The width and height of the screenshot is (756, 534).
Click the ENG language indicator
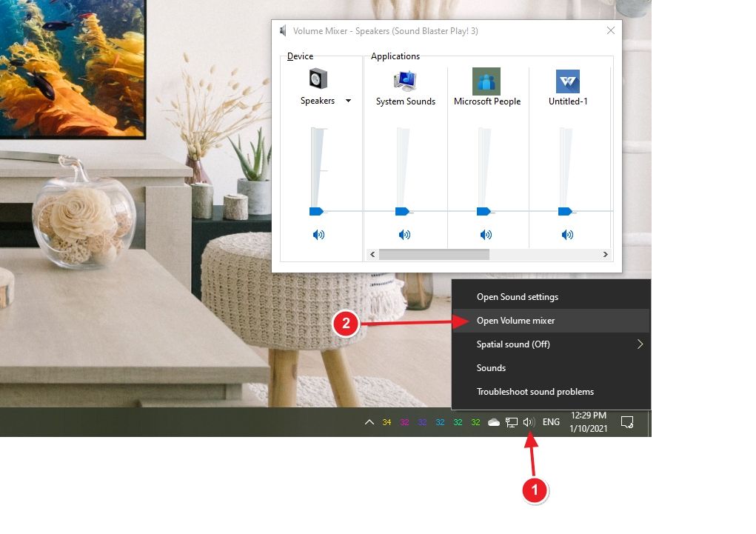click(551, 422)
